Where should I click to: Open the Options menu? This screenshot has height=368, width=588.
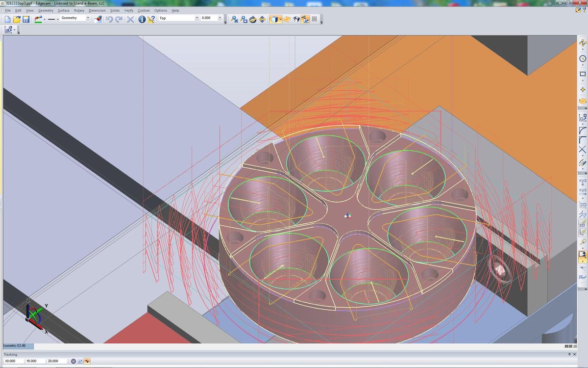pyautogui.click(x=161, y=10)
